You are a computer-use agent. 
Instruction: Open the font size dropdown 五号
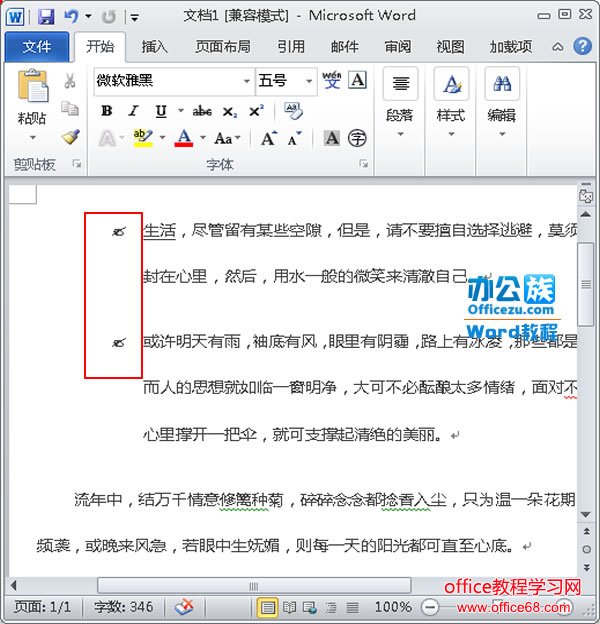coord(309,81)
